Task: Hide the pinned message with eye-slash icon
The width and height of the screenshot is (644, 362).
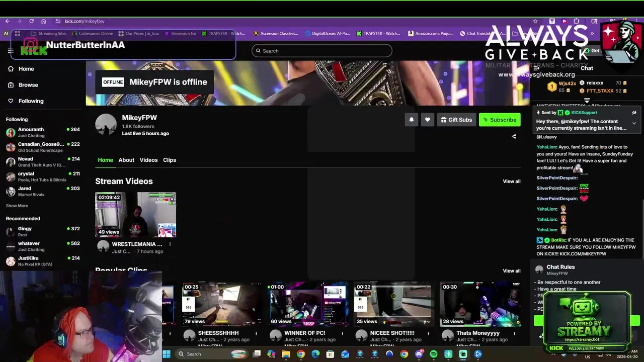Action: 634,113
